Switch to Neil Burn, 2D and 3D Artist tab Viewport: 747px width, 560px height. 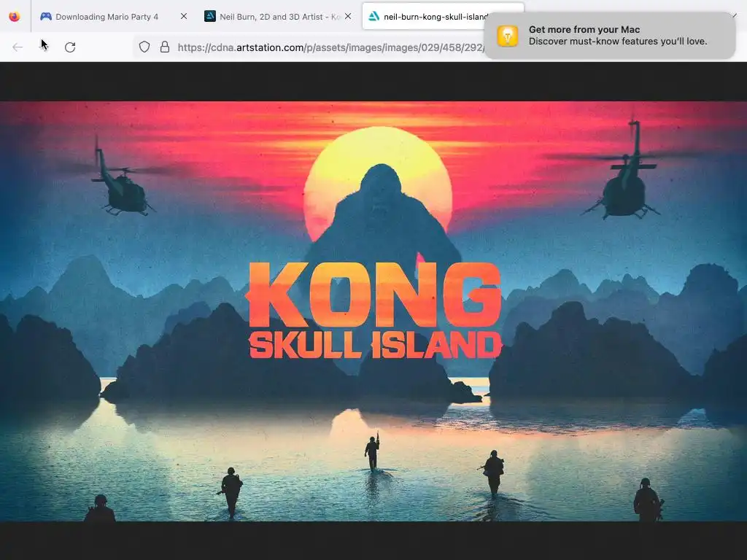click(x=278, y=17)
